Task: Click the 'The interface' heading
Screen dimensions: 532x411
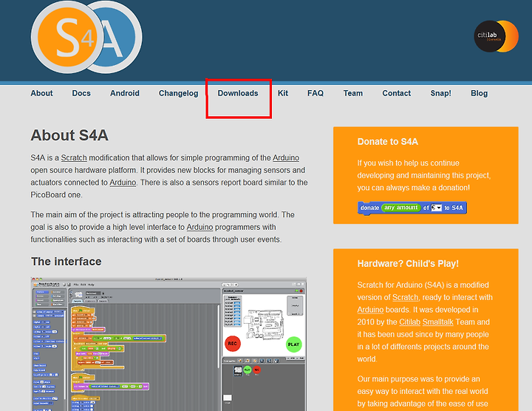Action: (66, 262)
